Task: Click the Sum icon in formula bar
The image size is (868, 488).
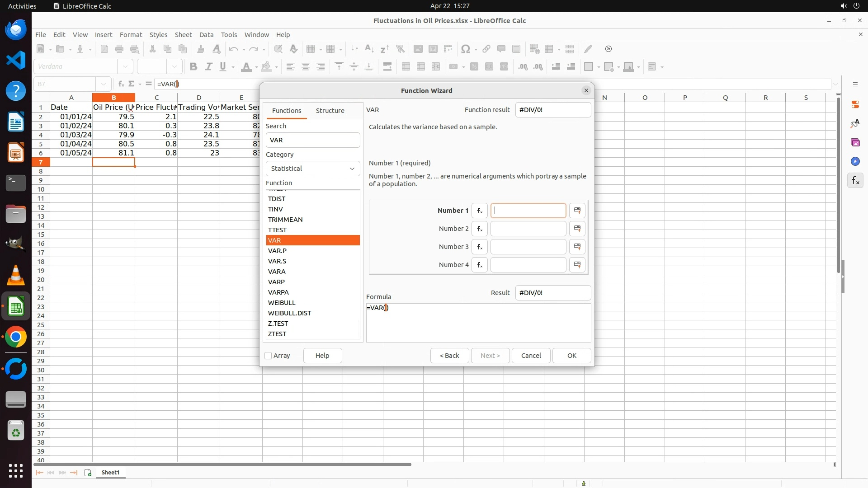Action: coord(132,84)
